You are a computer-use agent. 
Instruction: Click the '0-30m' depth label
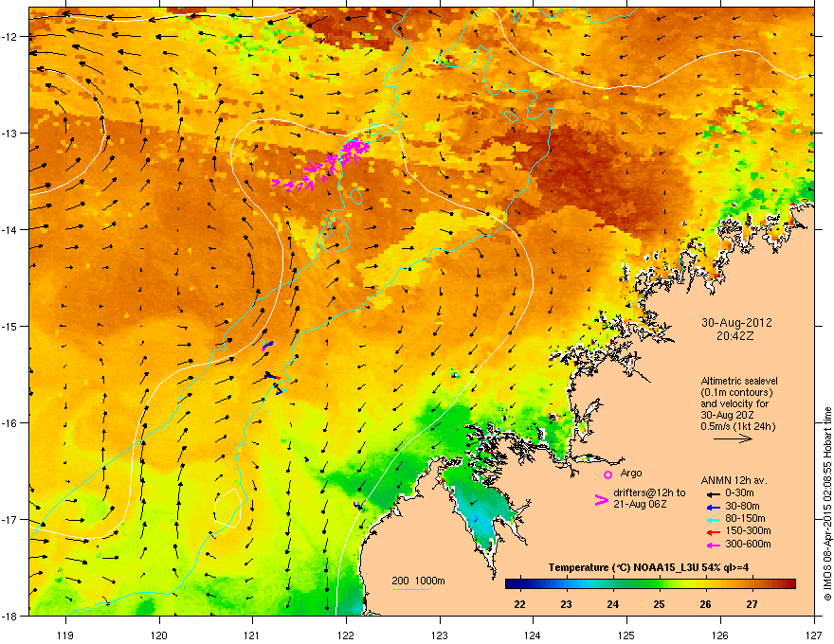pos(739,492)
